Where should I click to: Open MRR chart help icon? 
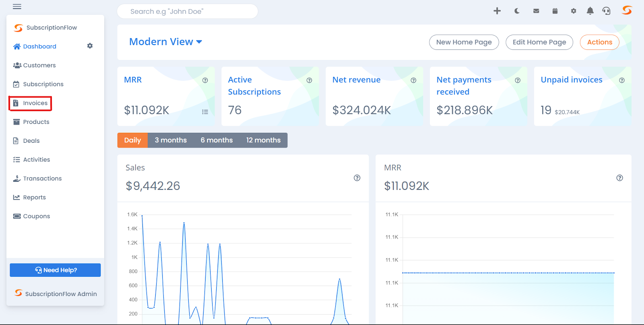click(x=620, y=178)
